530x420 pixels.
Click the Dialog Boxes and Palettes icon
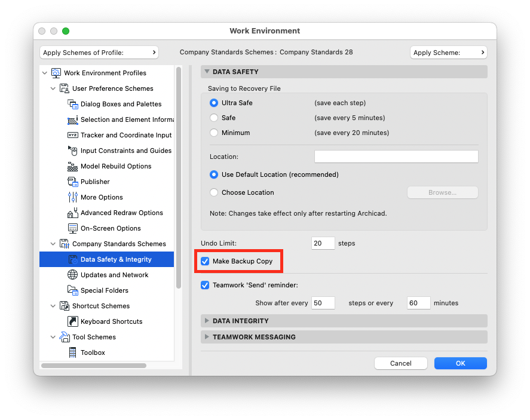click(x=73, y=104)
